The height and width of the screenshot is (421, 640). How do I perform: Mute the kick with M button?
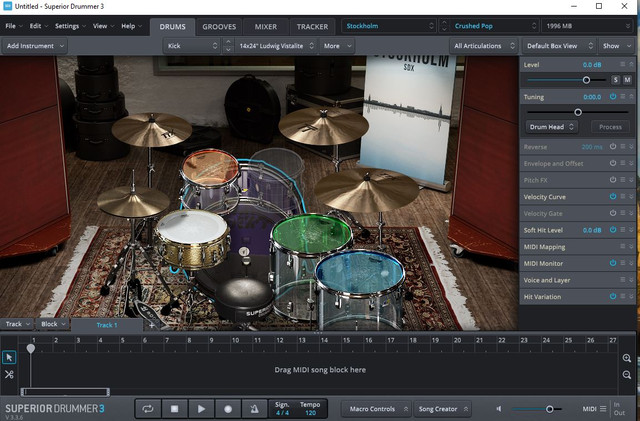pyautogui.click(x=627, y=80)
